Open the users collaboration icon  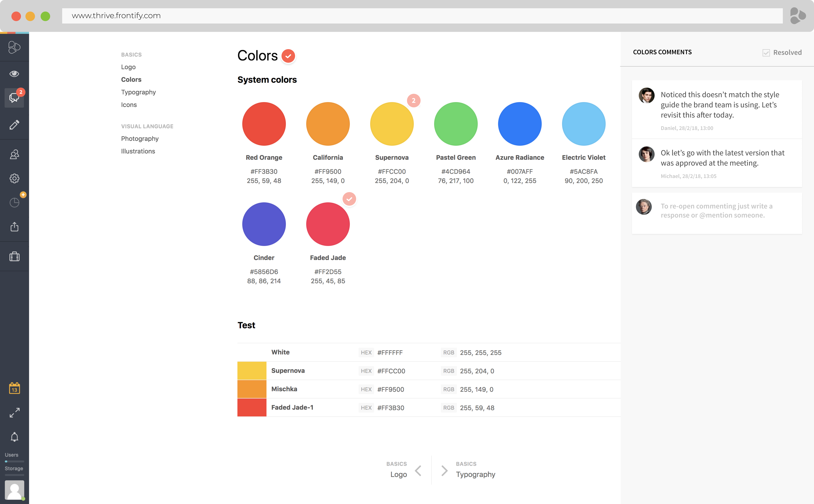pos(14,154)
